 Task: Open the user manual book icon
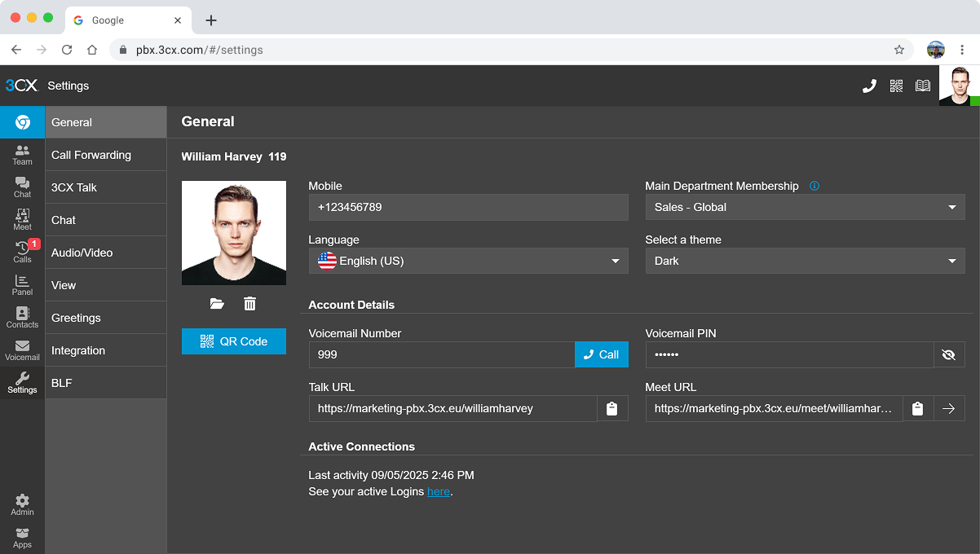click(x=923, y=86)
